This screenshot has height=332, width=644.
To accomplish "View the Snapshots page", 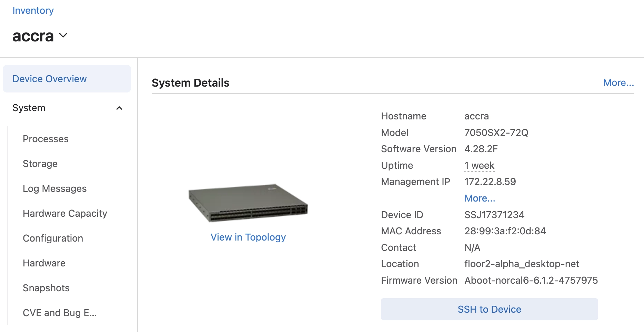I will [x=46, y=288].
